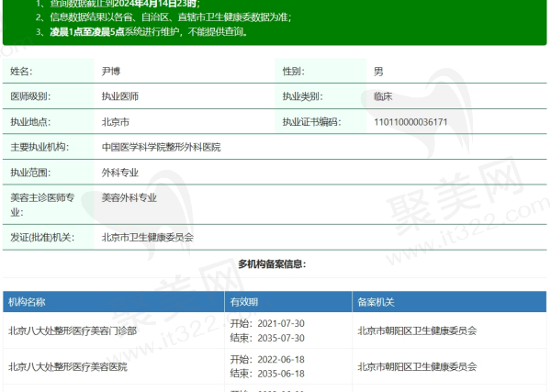Select the value 外科专业

pyautogui.click(x=120, y=173)
